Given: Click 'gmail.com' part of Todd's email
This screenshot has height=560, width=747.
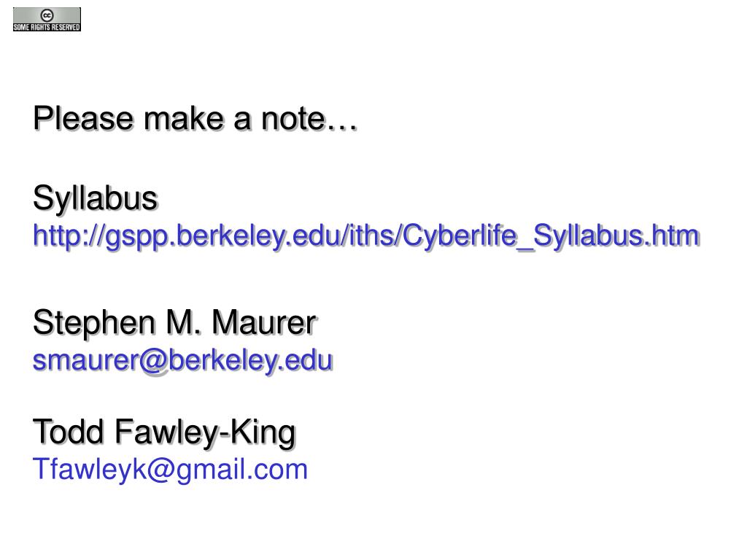Looking at the screenshot, I should (x=242, y=470).
